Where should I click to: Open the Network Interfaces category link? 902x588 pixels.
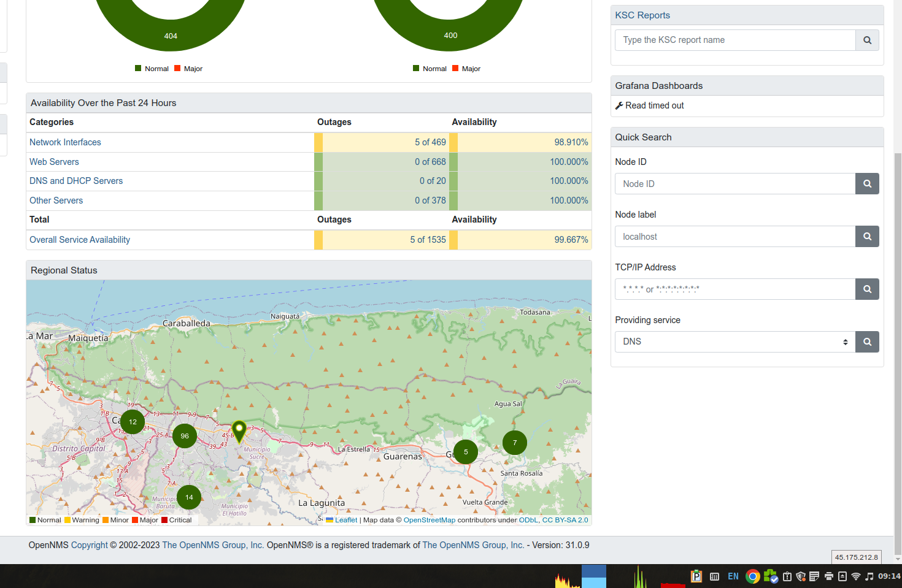[65, 142]
